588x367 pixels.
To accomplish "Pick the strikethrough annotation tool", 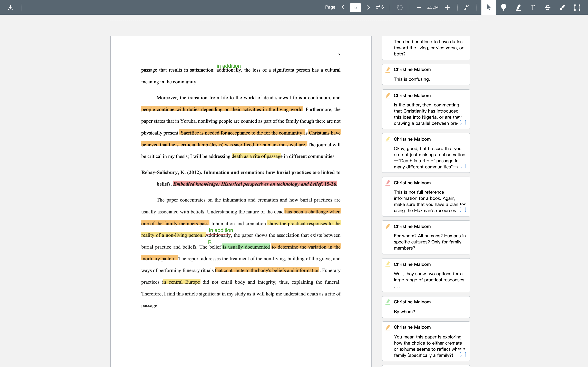I will click(548, 7).
